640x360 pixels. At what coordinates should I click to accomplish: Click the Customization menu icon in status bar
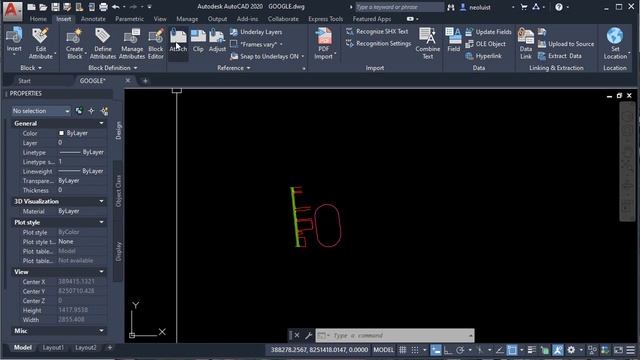point(631,350)
